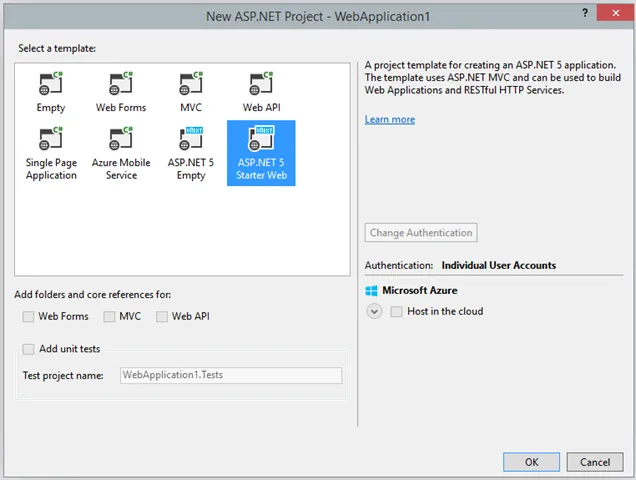Toggle the Add unit tests checkbox
Screen dimensions: 636x480
pos(29,349)
